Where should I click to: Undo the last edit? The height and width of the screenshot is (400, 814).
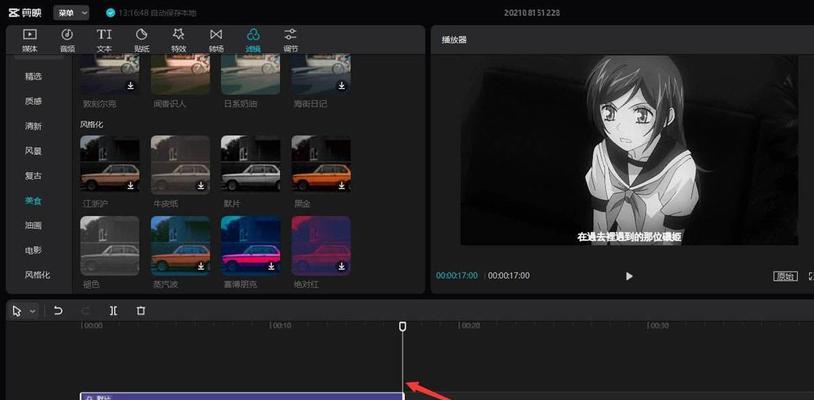point(58,311)
